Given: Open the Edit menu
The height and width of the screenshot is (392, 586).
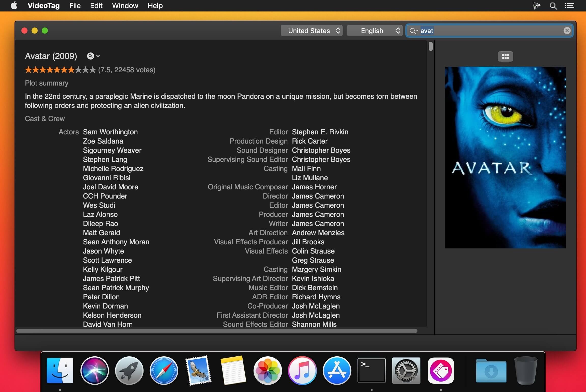Looking at the screenshot, I should point(96,6).
